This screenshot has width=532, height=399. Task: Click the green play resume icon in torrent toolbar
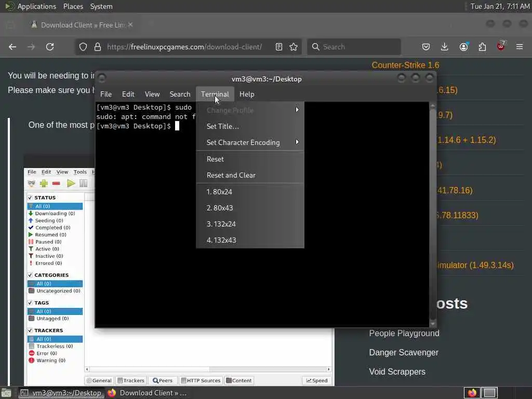[x=71, y=183]
